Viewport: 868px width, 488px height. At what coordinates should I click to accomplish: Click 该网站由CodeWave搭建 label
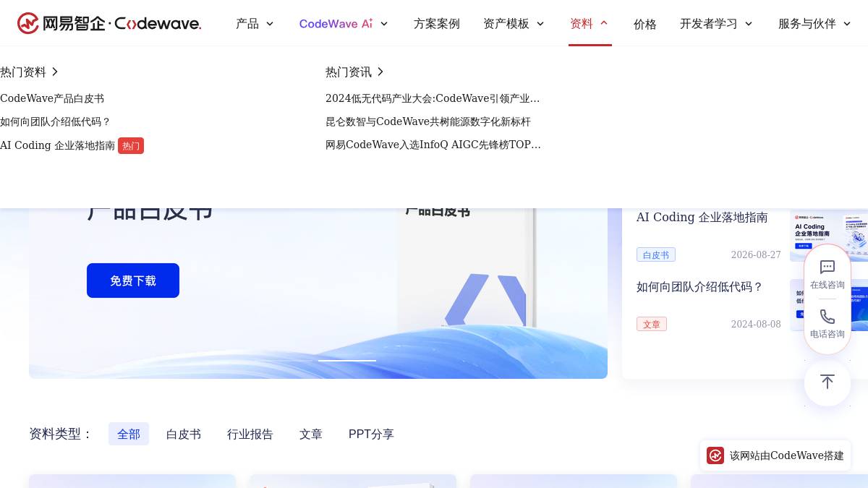787,455
